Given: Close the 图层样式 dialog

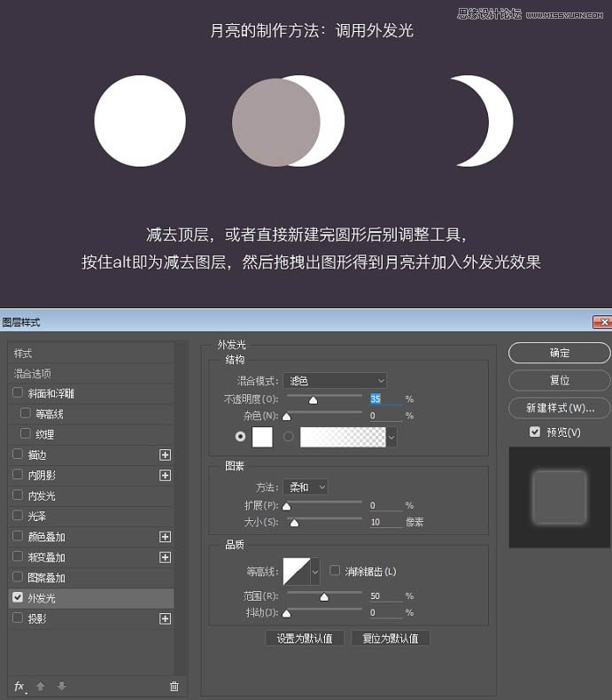Looking at the screenshot, I should (602, 322).
